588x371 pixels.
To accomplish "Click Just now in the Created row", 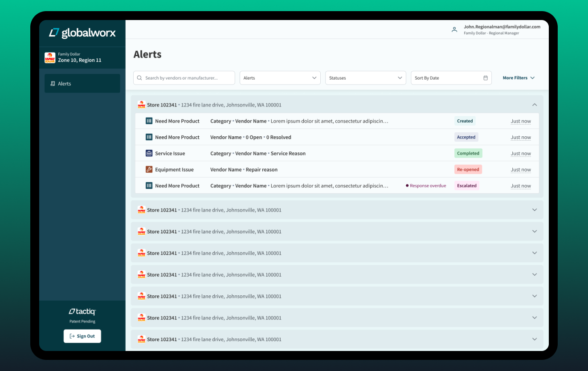I will [x=521, y=121].
